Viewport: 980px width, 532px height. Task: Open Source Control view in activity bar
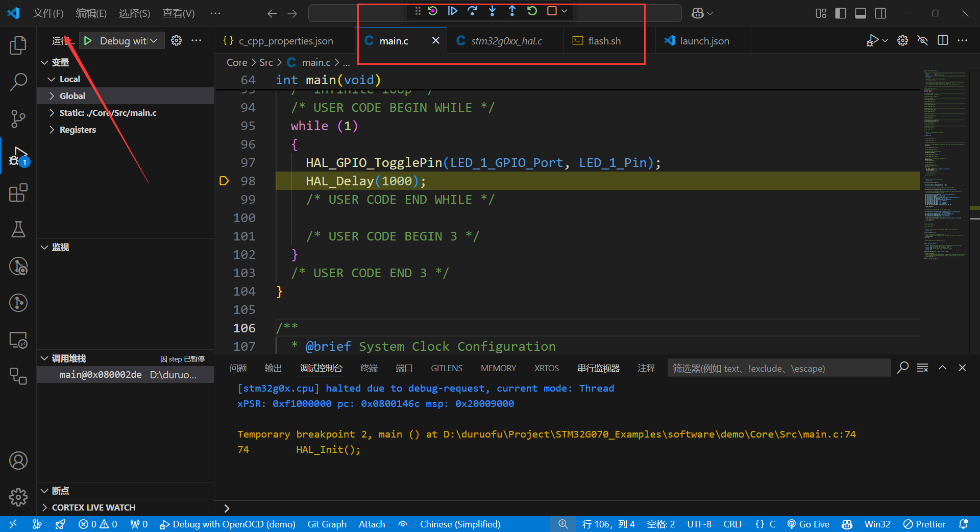[18, 118]
